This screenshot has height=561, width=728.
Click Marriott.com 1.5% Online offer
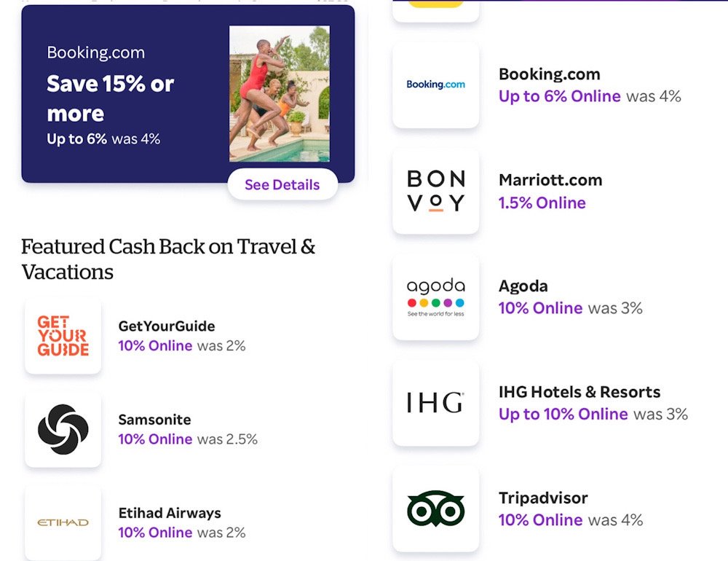pos(542,203)
